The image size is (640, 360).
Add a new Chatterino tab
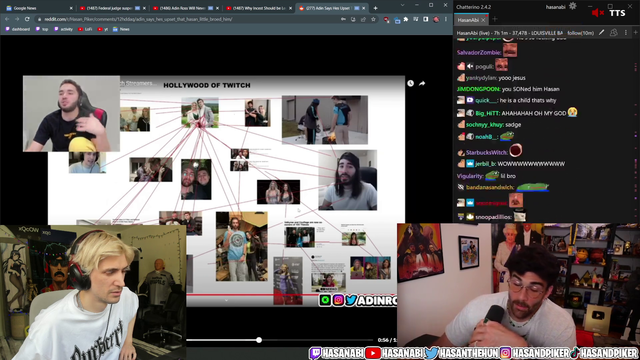pyautogui.click(x=495, y=19)
